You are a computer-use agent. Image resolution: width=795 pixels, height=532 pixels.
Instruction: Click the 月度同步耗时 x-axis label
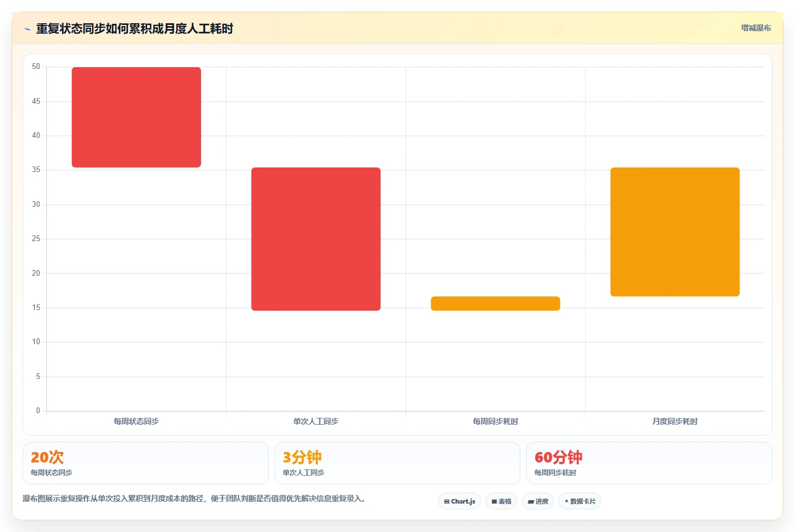coord(675,421)
